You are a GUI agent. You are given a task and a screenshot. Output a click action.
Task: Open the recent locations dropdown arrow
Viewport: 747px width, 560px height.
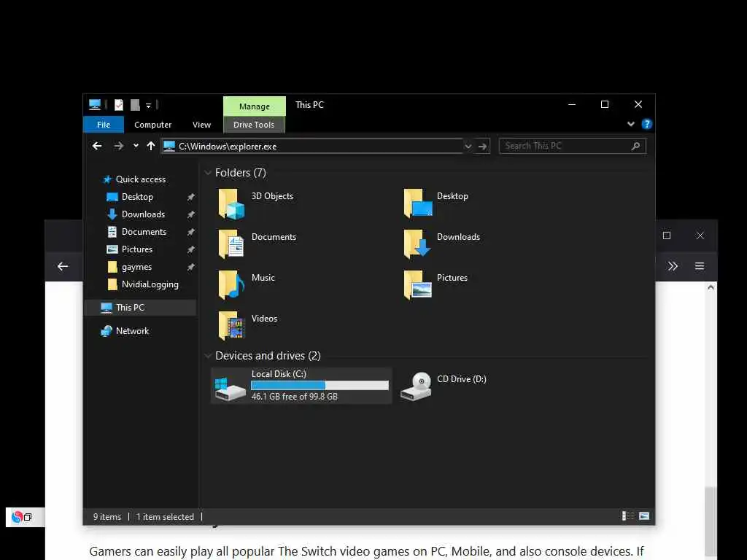pyautogui.click(x=136, y=146)
